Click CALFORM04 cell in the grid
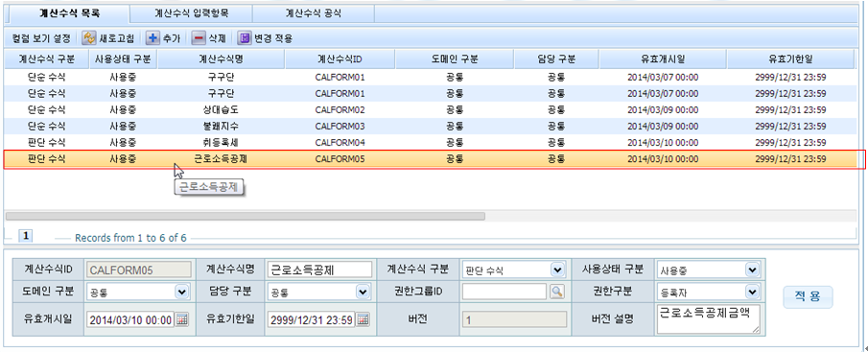The width and height of the screenshot is (868, 352). 340,143
